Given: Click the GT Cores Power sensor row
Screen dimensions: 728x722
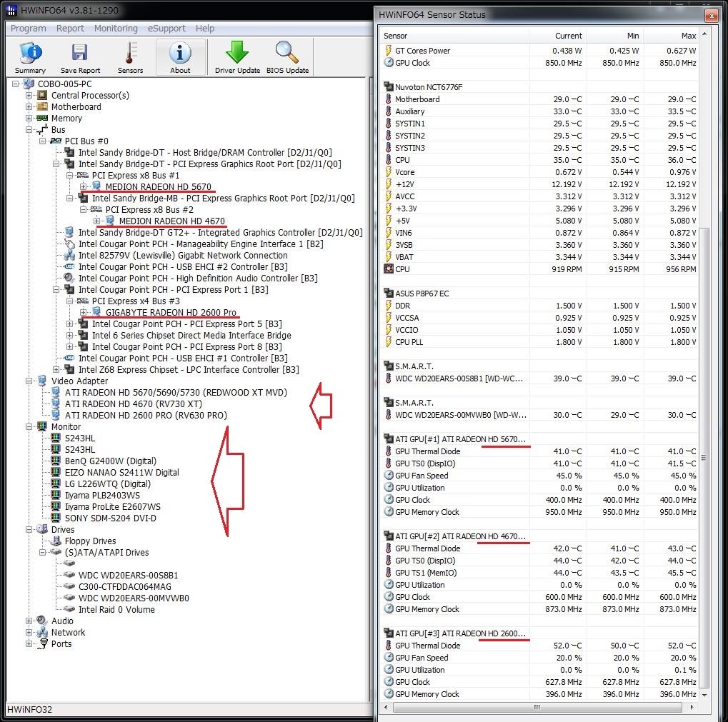Looking at the screenshot, I should point(539,51).
